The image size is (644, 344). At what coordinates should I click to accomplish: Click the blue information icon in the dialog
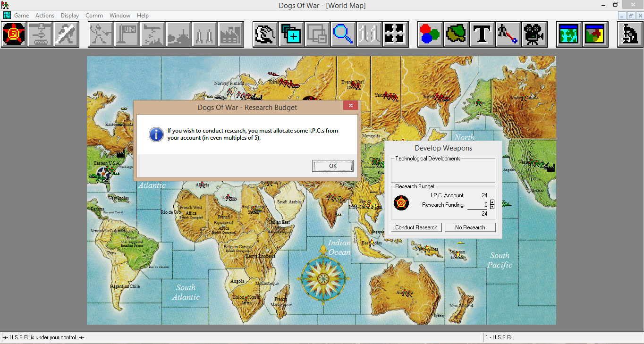pyautogui.click(x=156, y=134)
